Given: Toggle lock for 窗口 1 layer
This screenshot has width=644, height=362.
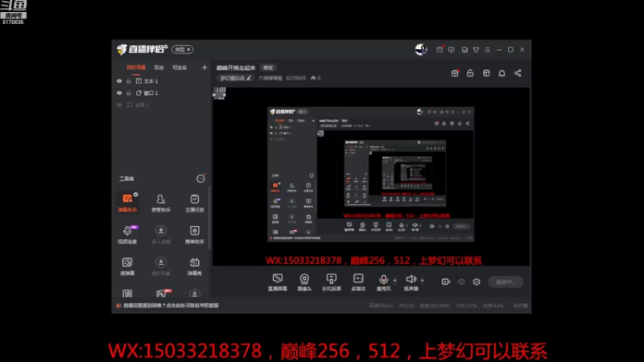Looking at the screenshot, I should 129,93.
